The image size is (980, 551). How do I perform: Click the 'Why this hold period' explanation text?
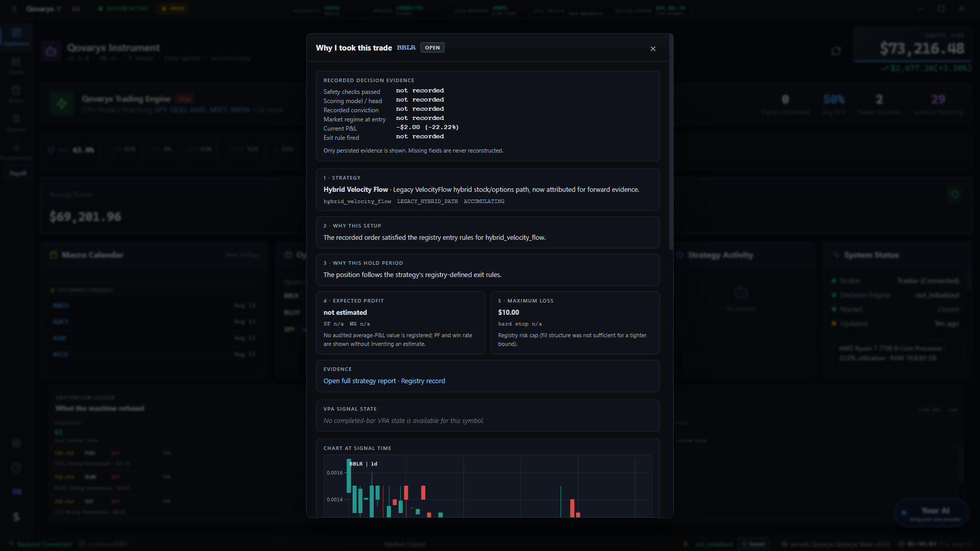coord(412,275)
